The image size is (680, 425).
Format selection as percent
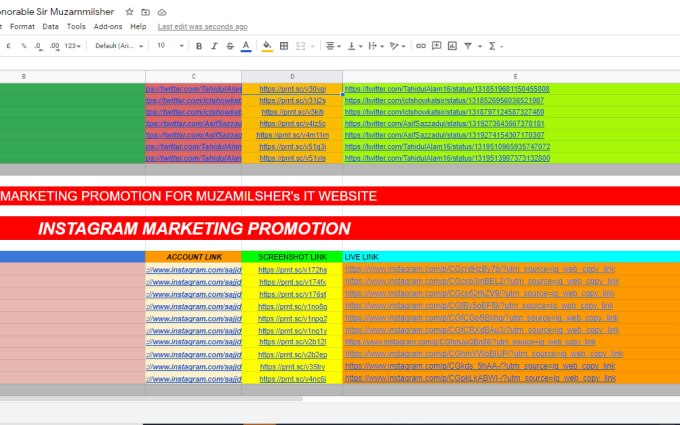click(24, 46)
